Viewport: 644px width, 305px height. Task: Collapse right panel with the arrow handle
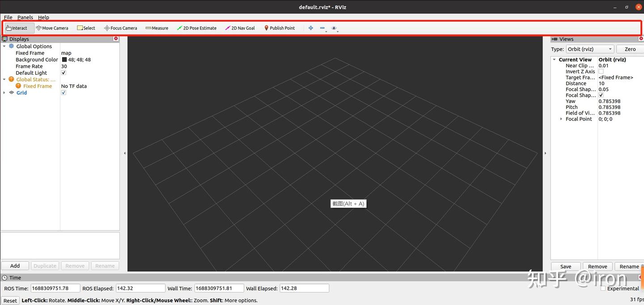click(545, 153)
